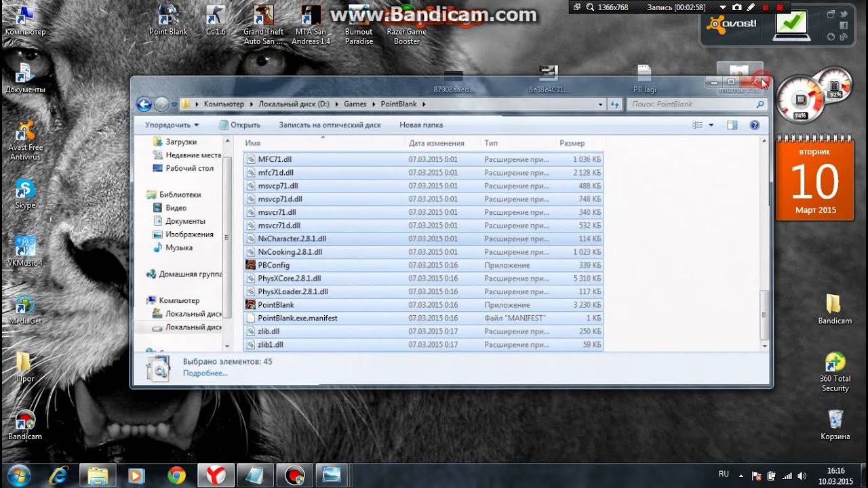The width and height of the screenshot is (868, 488).
Task: Sort by Имя column header
Action: (x=323, y=143)
